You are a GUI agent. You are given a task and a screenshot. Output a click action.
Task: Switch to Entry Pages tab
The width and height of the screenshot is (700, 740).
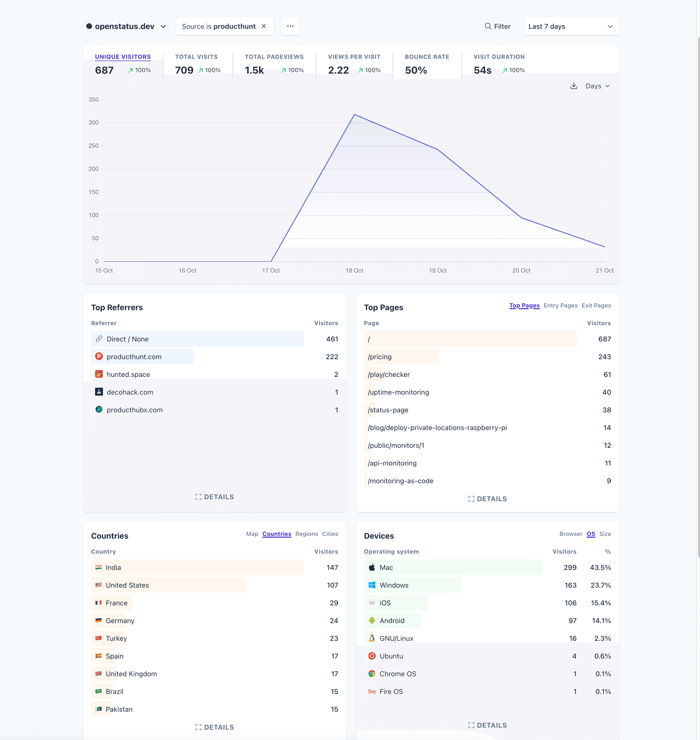tap(560, 306)
